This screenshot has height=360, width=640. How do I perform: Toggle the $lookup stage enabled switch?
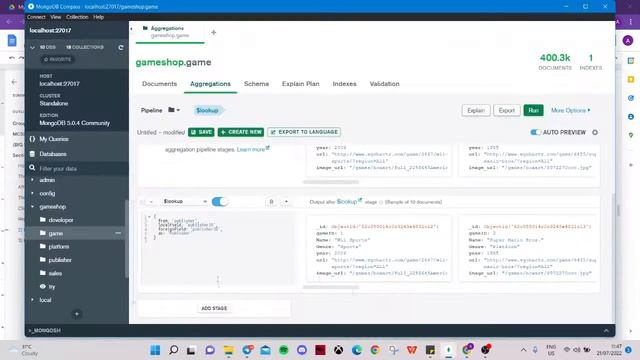pos(220,202)
